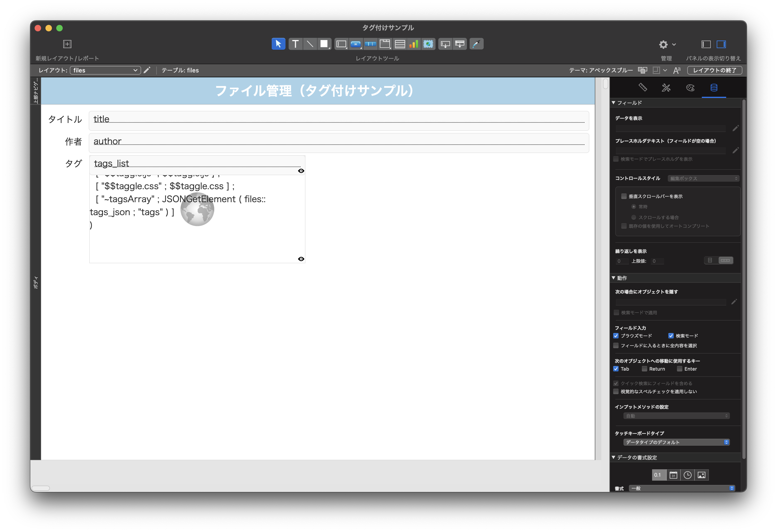Edit layout with the pencil icon
Screen dimensions: 777x532
147,70
